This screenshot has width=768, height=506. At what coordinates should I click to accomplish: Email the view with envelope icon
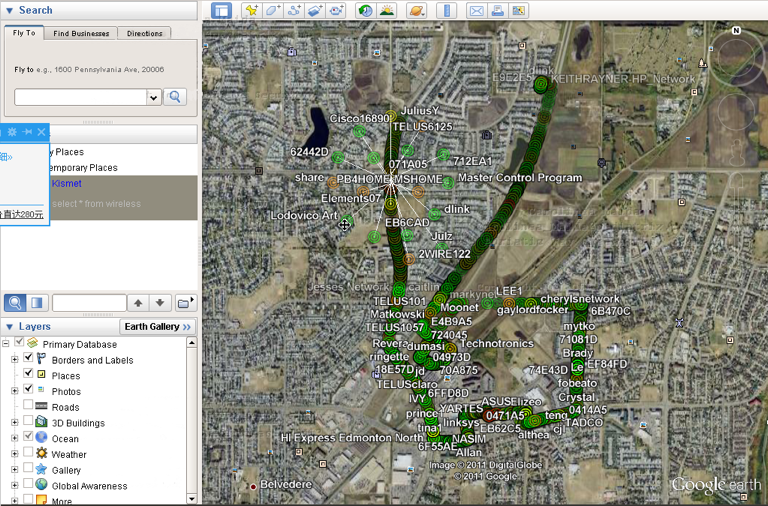click(476, 10)
